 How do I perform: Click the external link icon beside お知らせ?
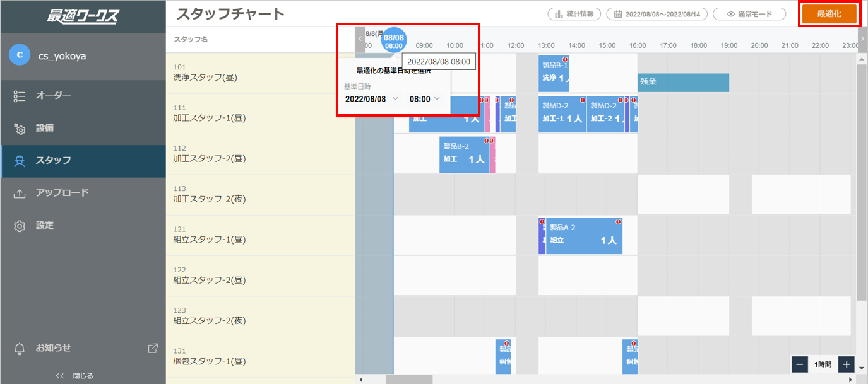(x=152, y=348)
